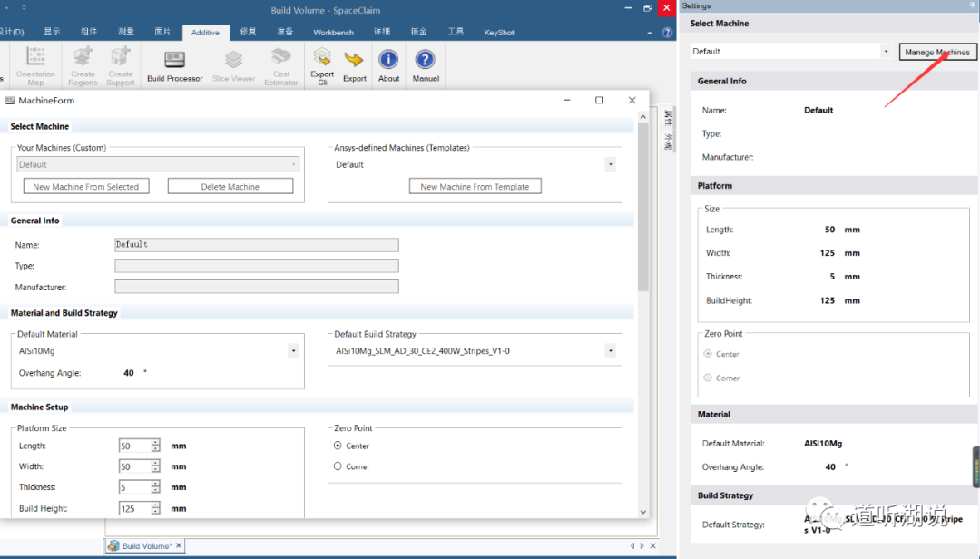Open the 修复 ribbon tab
This screenshot has height=559, width=980.
pyautogui.click(x=248, y=32)
